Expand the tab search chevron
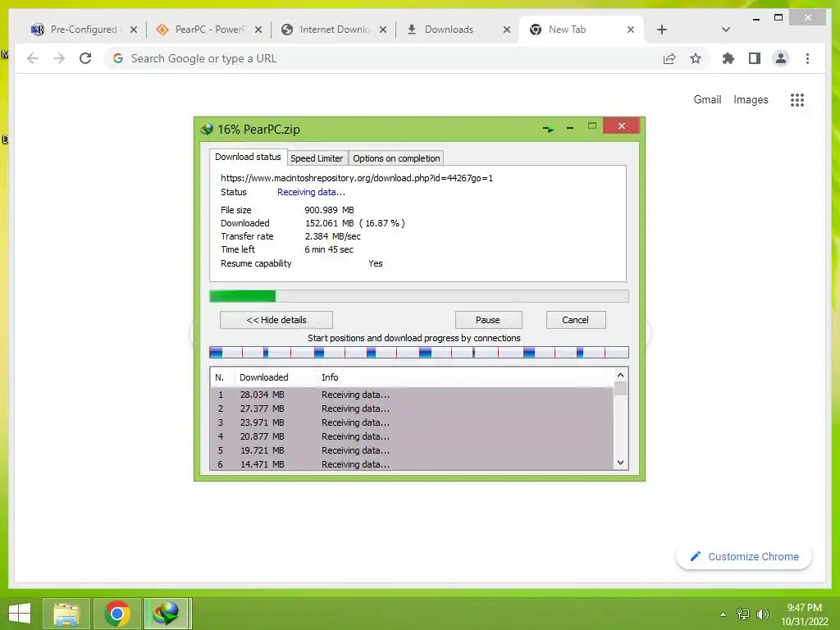Image resolution: width=840 pixels, height=630 pixels. 725,30
